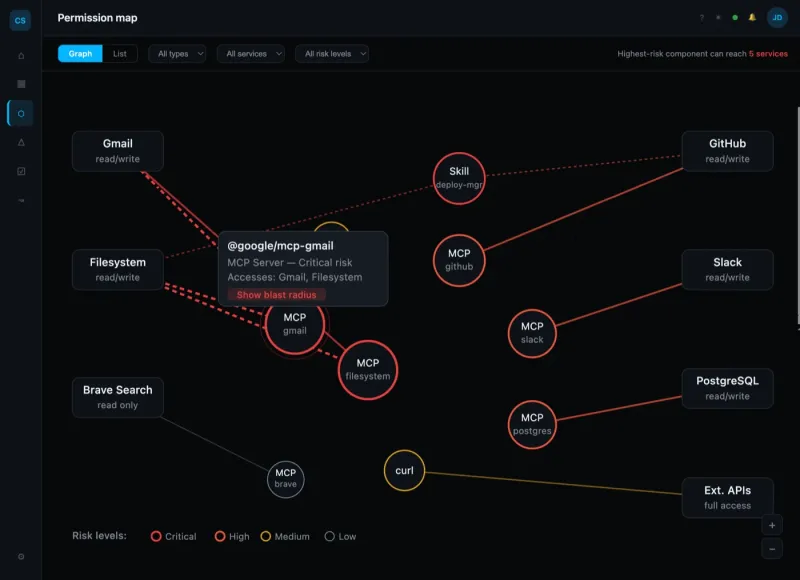Click Show blast radius in the tooltip
This screenshot has height=580, width=800.
pos(276,295)
